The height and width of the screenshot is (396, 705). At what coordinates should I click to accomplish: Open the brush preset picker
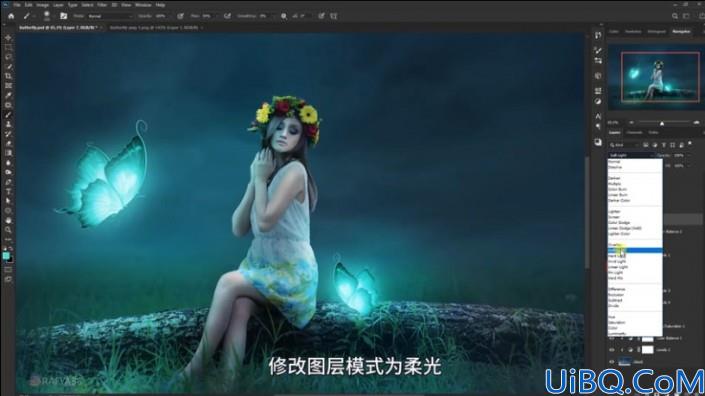coord(47,16)
